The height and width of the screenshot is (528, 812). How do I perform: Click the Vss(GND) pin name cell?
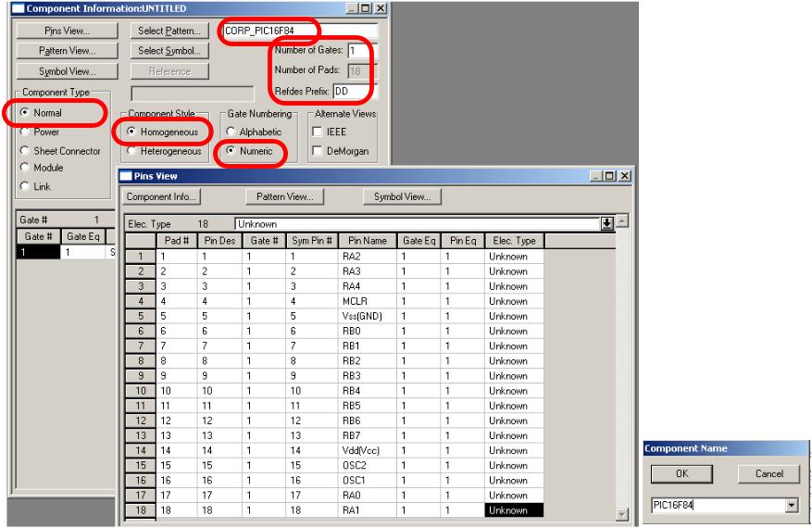coord(368,316)
